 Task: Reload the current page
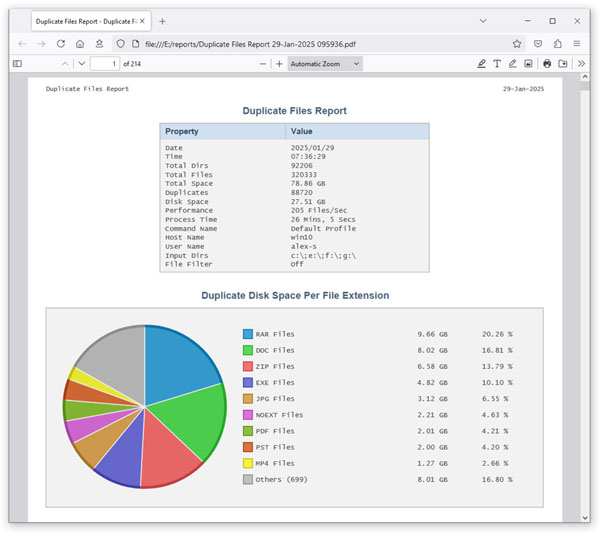[x=61, y=44]
